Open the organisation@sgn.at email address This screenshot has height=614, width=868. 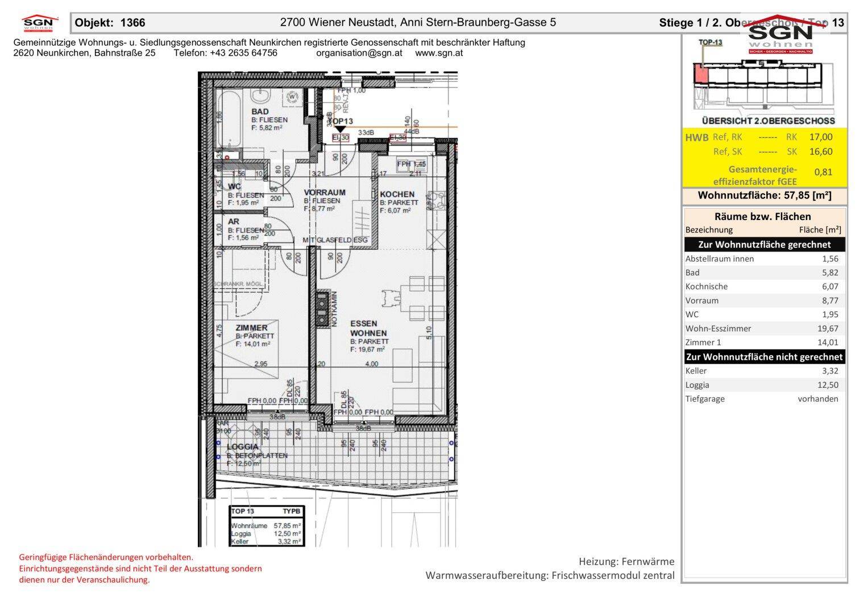point(359,53)
